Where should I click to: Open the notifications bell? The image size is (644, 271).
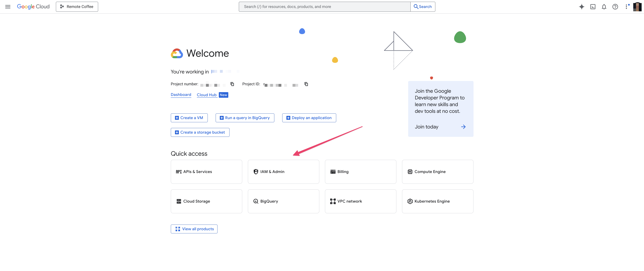point(604,7)
